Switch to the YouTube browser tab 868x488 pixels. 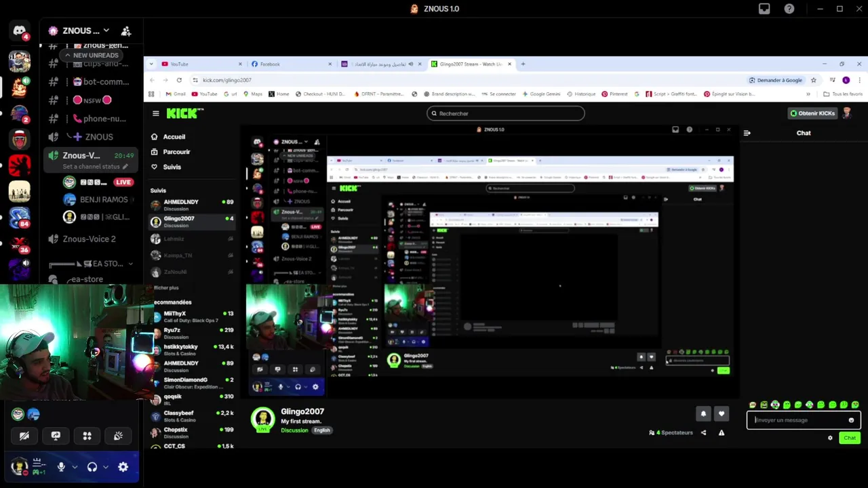201,64
